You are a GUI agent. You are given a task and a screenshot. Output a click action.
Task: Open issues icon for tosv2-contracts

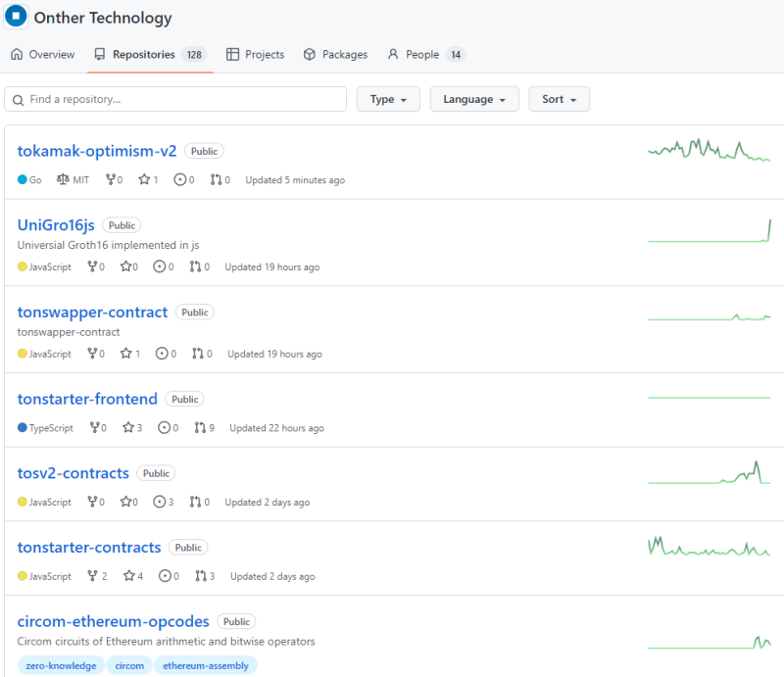[160, 502]
